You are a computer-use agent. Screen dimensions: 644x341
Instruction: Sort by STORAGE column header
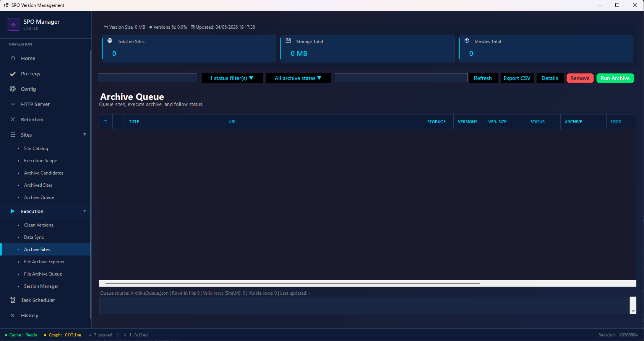tap(438, 122)
